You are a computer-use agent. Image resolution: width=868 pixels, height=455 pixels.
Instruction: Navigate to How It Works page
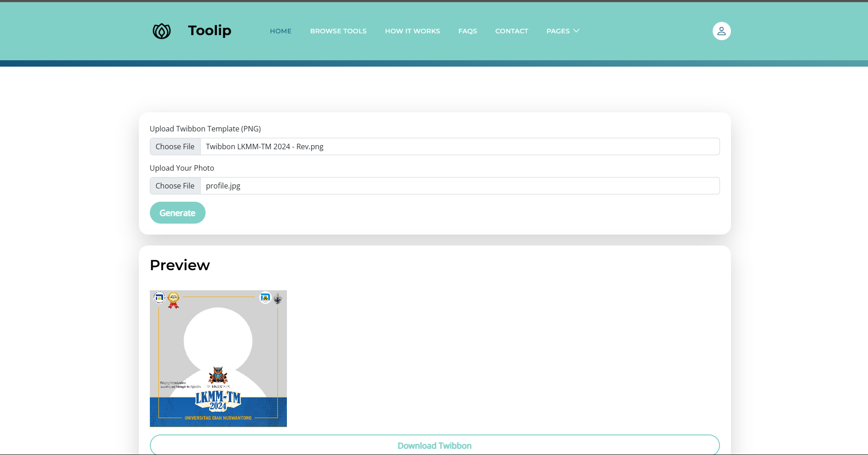coord(412,31)
